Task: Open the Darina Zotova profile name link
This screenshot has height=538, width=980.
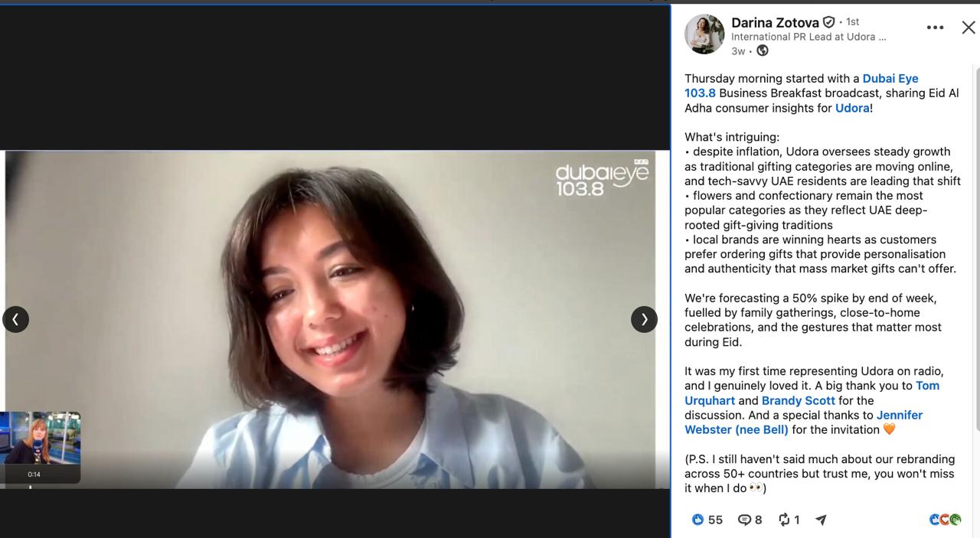Action: (x=775, y=22)
